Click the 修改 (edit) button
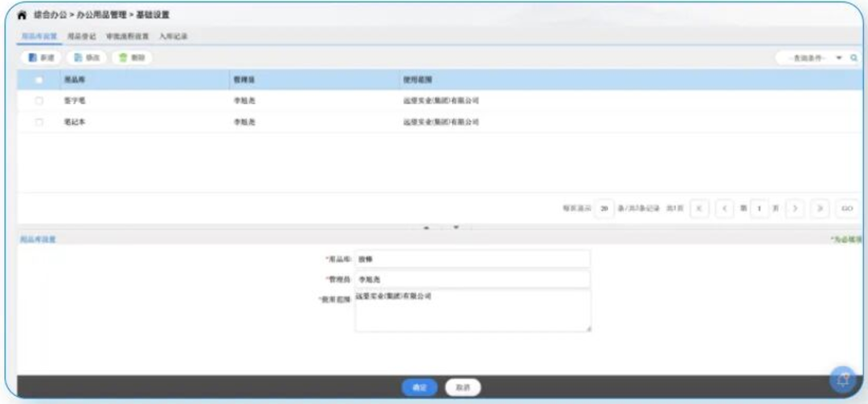This screenshot has width=868, height=404. (86, 58)
